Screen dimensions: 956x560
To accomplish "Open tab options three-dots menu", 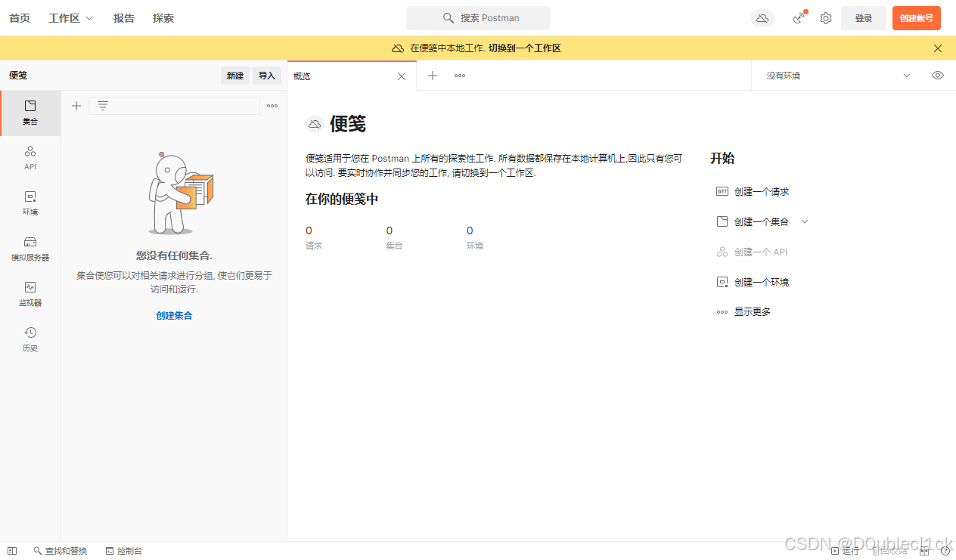I will 460,76.
